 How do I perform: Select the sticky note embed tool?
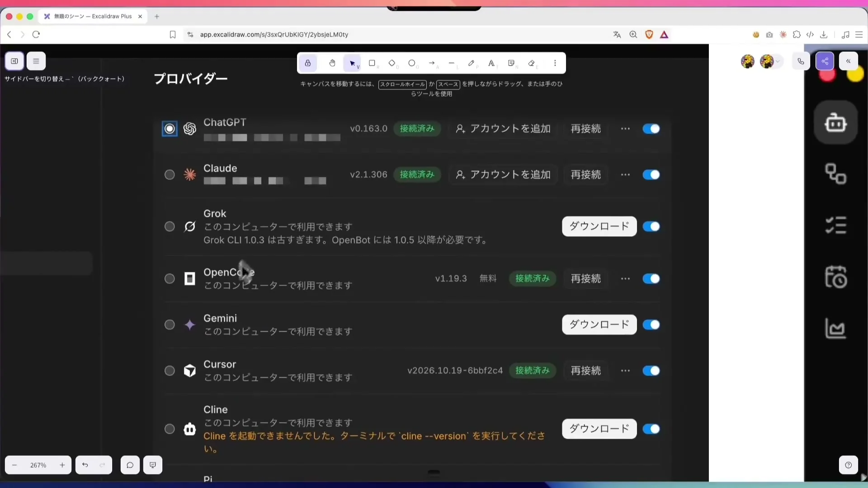(511, 63)
